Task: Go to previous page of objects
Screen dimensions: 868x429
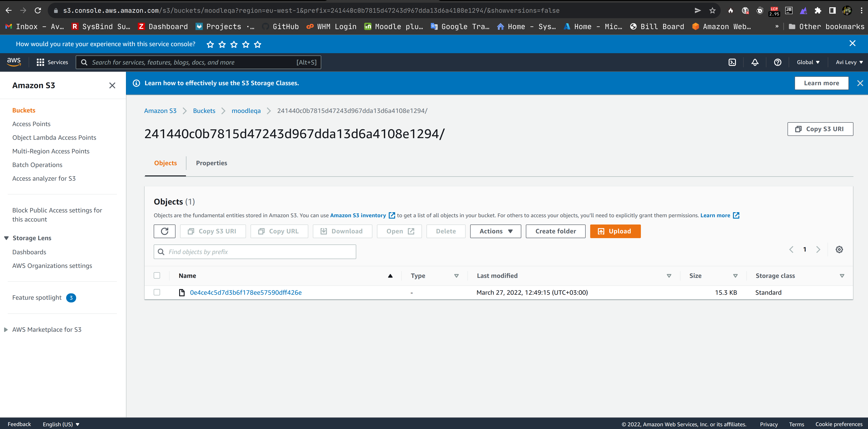Action: 791,249
